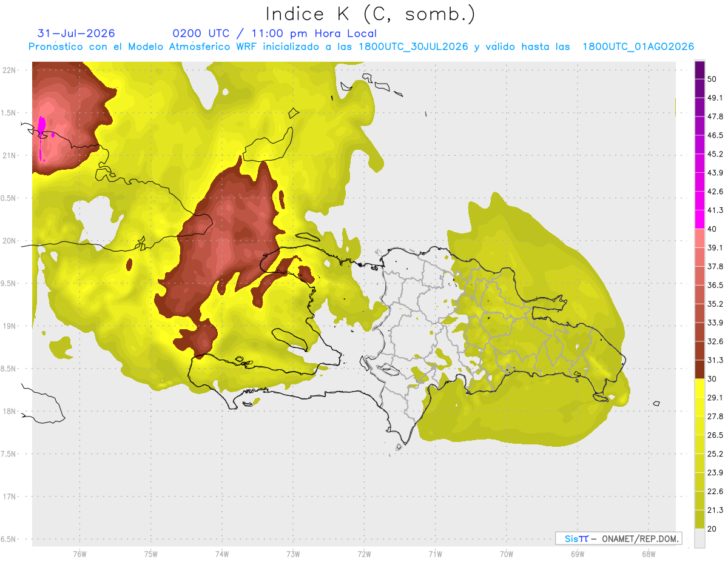Screen dimensions: 728x562
Task: Click the '49.1' color scale value
Action: (715, 97)
